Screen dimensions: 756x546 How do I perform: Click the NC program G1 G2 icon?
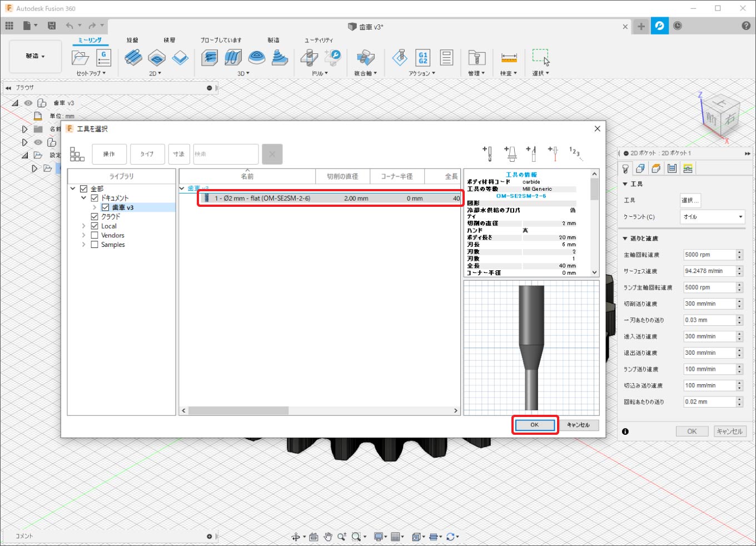tap(422, 58)
